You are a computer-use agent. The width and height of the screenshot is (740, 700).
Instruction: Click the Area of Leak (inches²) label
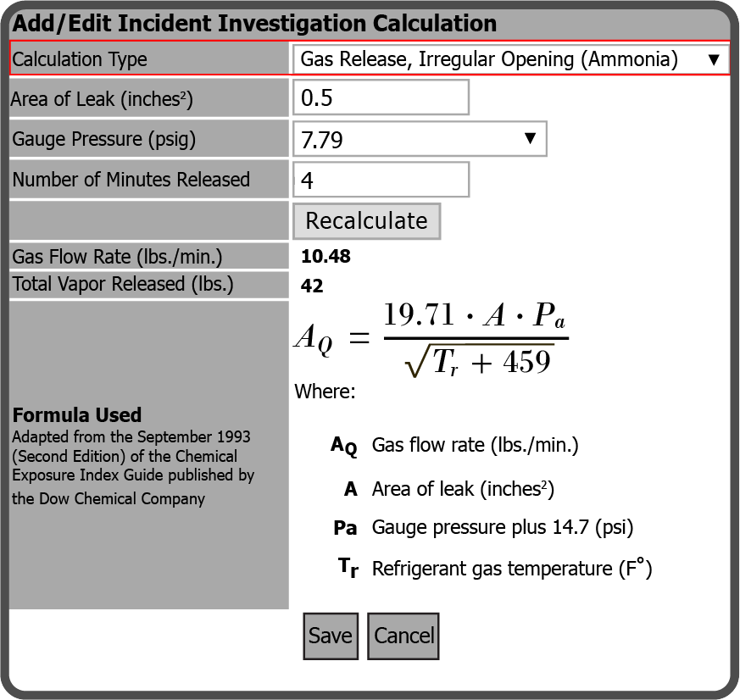point(102,99)
